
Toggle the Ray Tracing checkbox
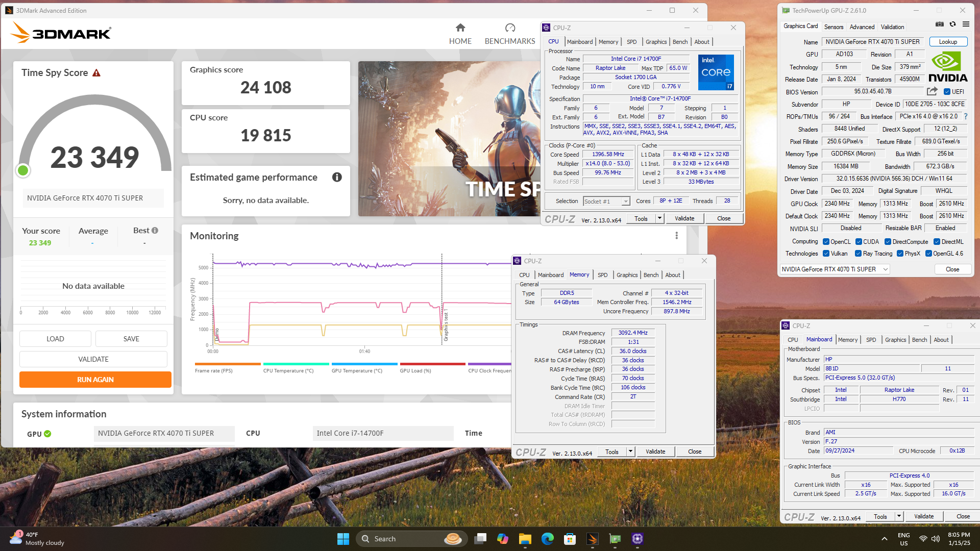(859, 254)
